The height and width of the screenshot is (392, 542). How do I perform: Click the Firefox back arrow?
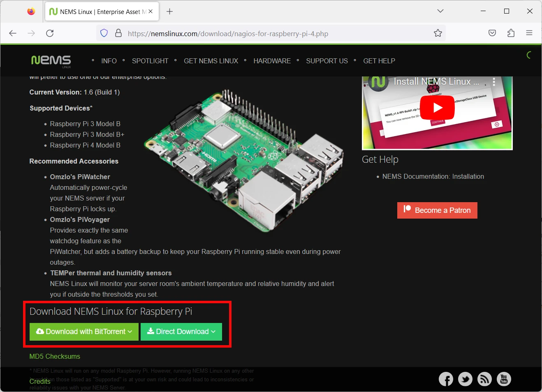point(13,33)
